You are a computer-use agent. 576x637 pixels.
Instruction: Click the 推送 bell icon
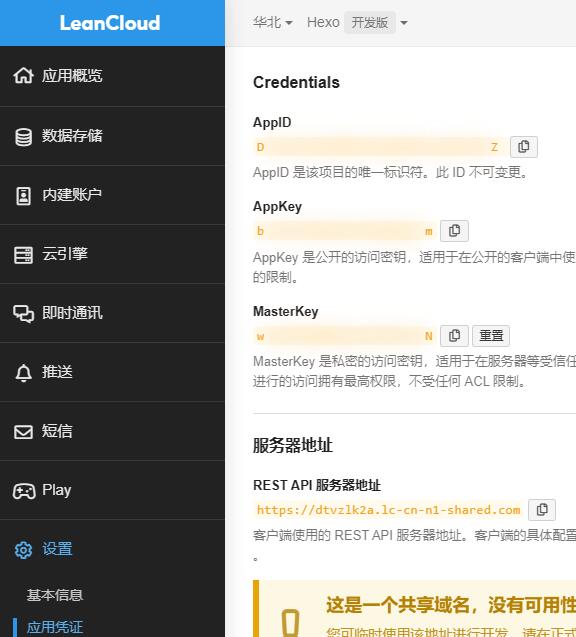(x=23, y=373)
